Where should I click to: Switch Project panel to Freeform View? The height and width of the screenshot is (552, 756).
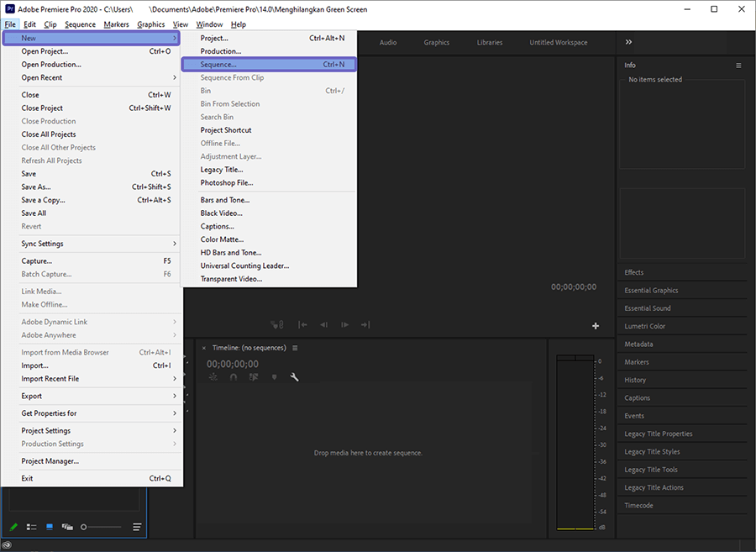coord(67,527)
